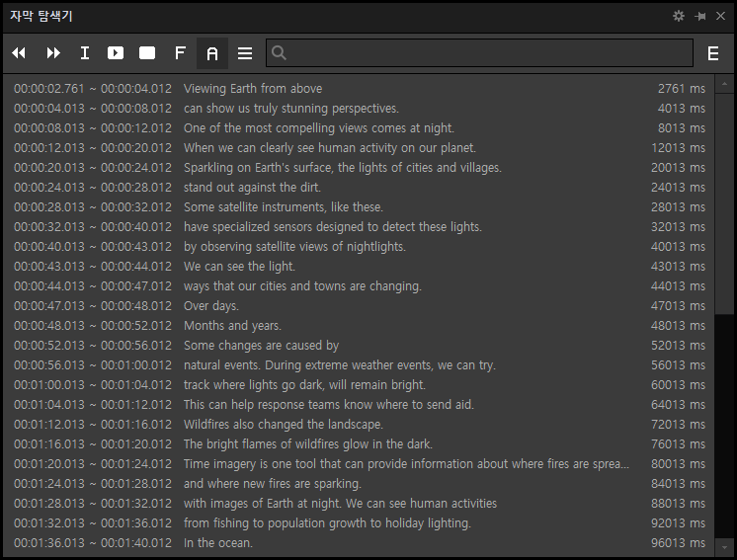Select 'Months and years.' subtitle line

pos(232,326)
